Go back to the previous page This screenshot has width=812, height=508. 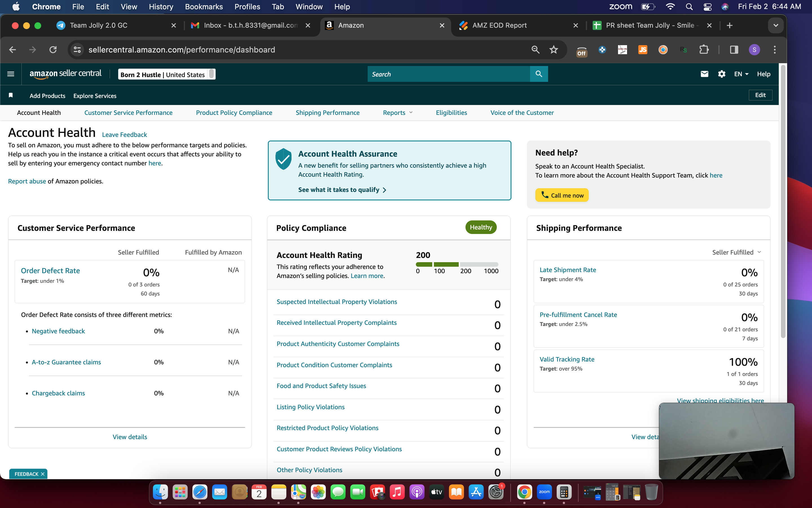[13, 50]
